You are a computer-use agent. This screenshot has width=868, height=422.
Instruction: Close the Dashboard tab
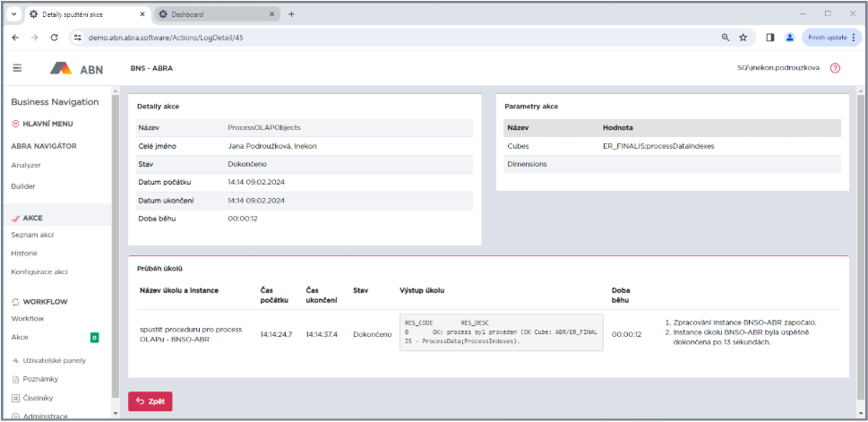coord(271,14)
